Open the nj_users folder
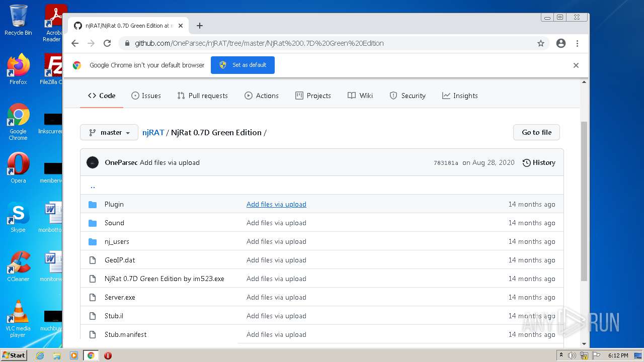This screenshot has width=644, height=362. click(117, 241)
